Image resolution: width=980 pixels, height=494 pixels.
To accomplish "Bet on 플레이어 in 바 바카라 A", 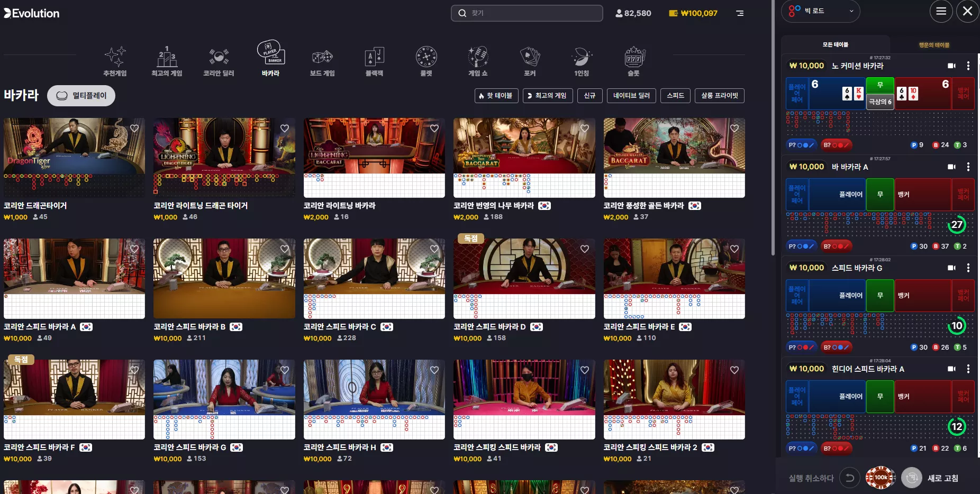I will 838,195.
